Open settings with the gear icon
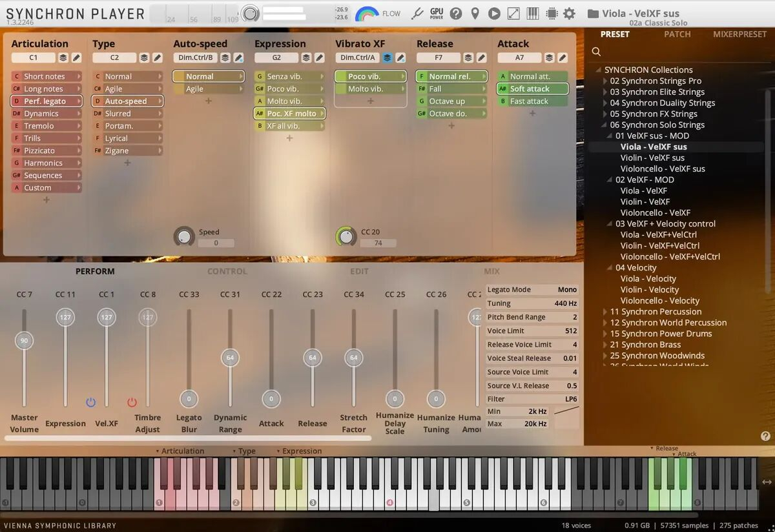This screenshot has width=775, height=532. point(569,13)
